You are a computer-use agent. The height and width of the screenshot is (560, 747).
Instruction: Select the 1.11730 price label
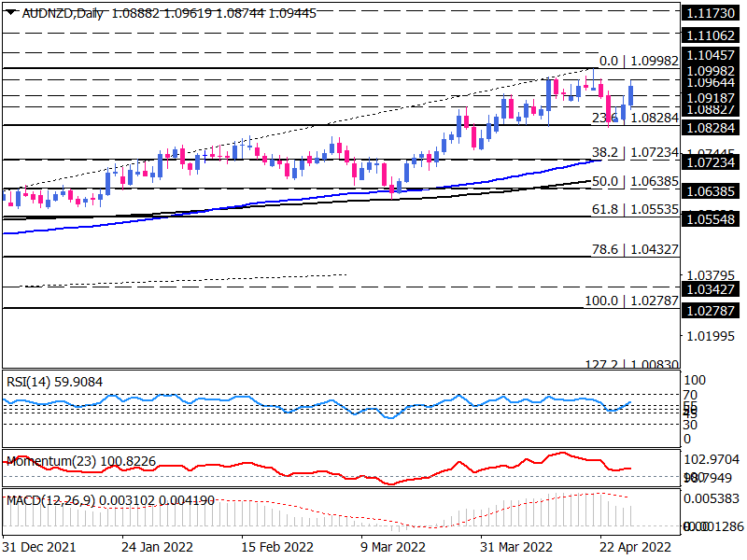pyautogui.click(x=711, y=13)
